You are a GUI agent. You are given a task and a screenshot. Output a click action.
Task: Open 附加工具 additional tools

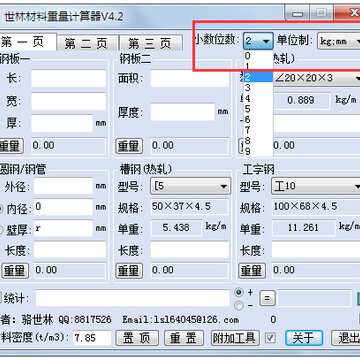click(235, 338)
